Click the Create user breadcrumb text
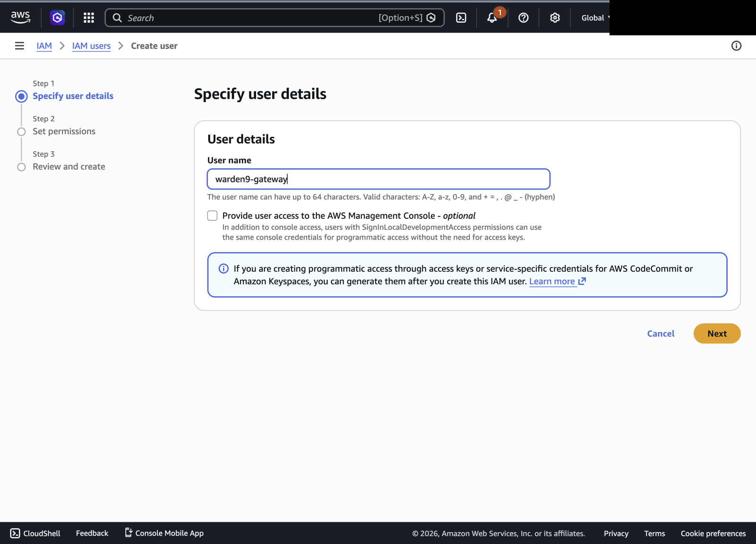This screenshot has height=544, width=756. point(154,46)
